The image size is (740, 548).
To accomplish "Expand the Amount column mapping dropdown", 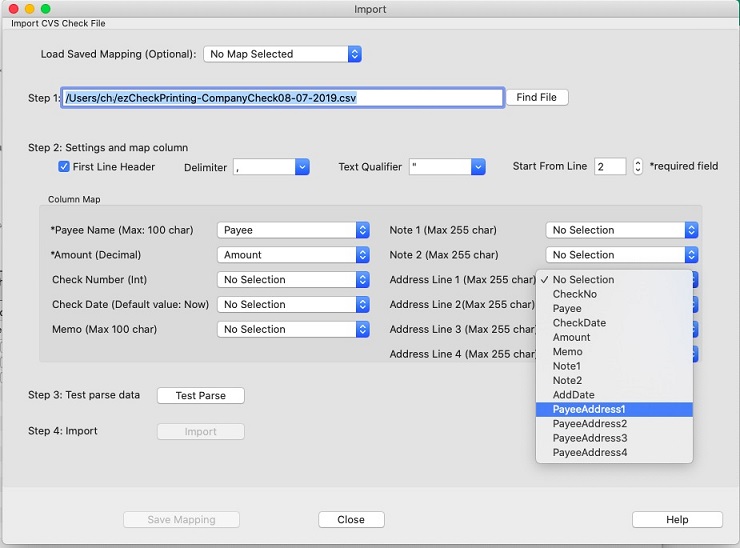I will tap(293, 255).
